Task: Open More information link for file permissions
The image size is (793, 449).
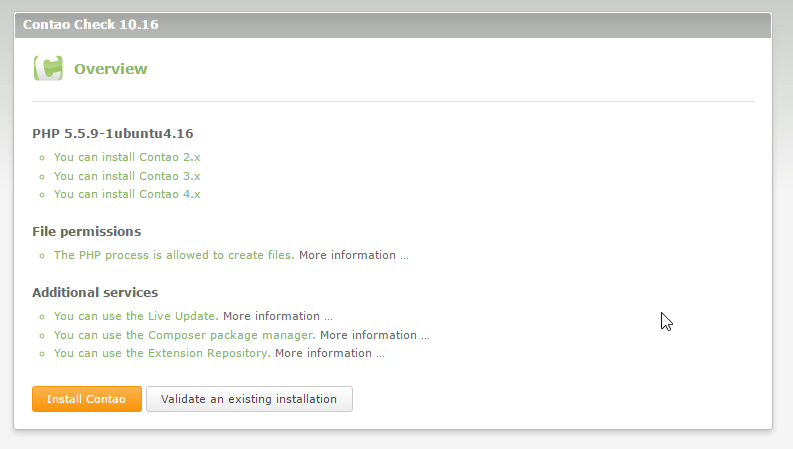Action: (x=353, y=255)
